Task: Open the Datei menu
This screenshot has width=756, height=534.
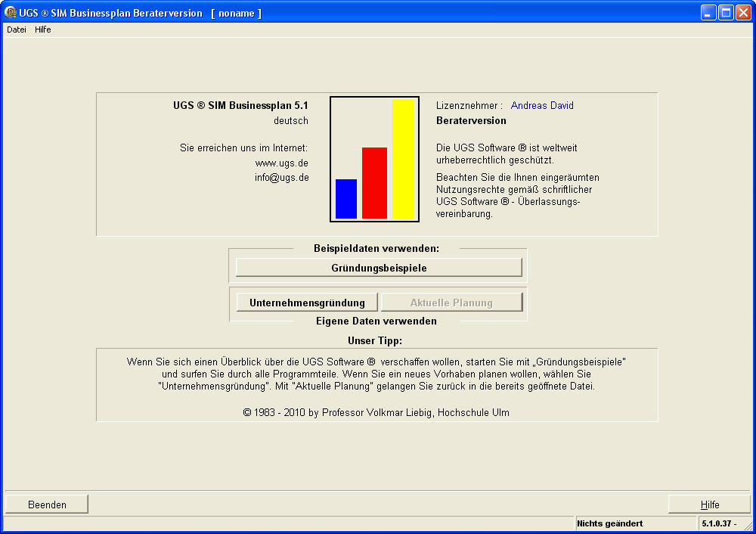Action: pos(17,29)
